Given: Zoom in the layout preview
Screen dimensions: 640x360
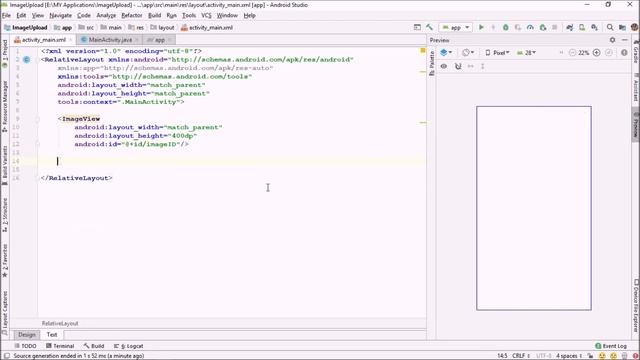Looking at the screenshot, I should [x=596, y=53].
